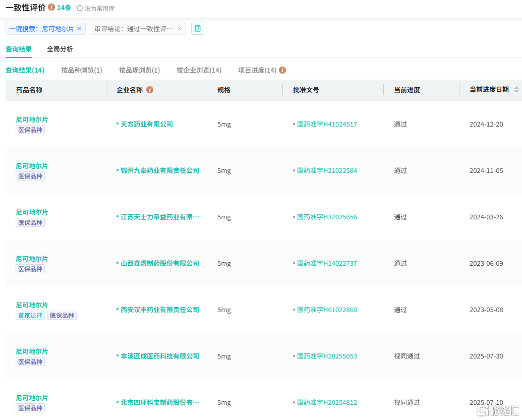
Task: Open 北京四环科宝制药 company link
Action: [160, 402]
